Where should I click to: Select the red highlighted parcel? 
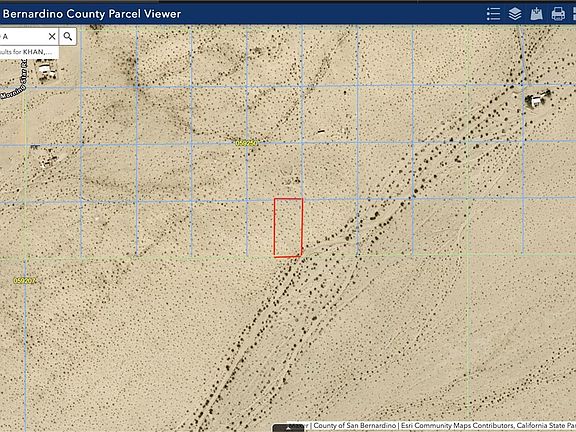[288, 227]
